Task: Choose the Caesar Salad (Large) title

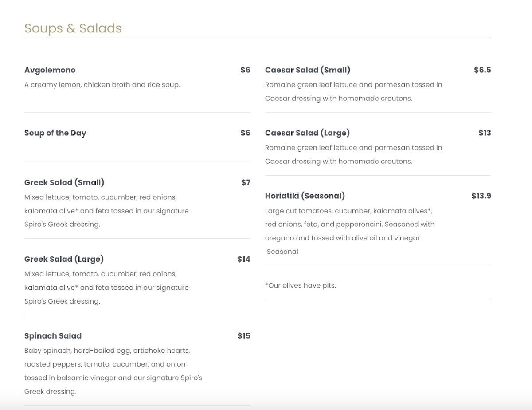Action: click(307, 133)
